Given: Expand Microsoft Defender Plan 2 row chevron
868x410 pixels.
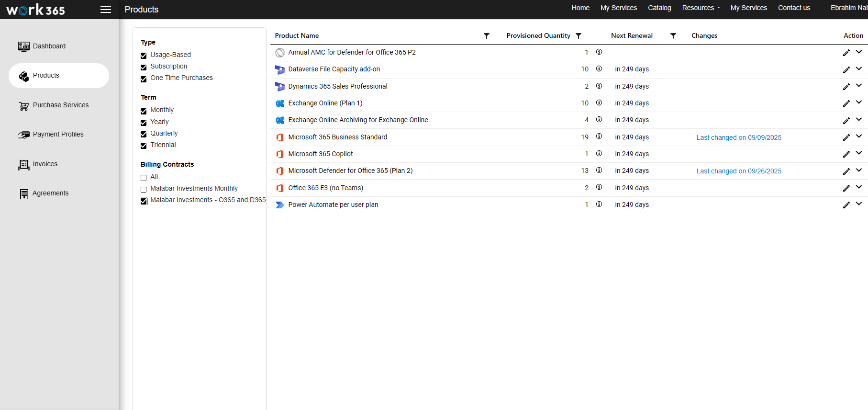Looking at the screenshot, I should [x=859, y=170].
